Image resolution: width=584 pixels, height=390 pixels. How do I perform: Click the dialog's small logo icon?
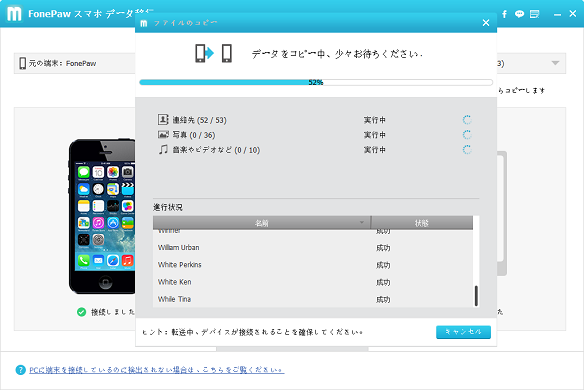144,23
